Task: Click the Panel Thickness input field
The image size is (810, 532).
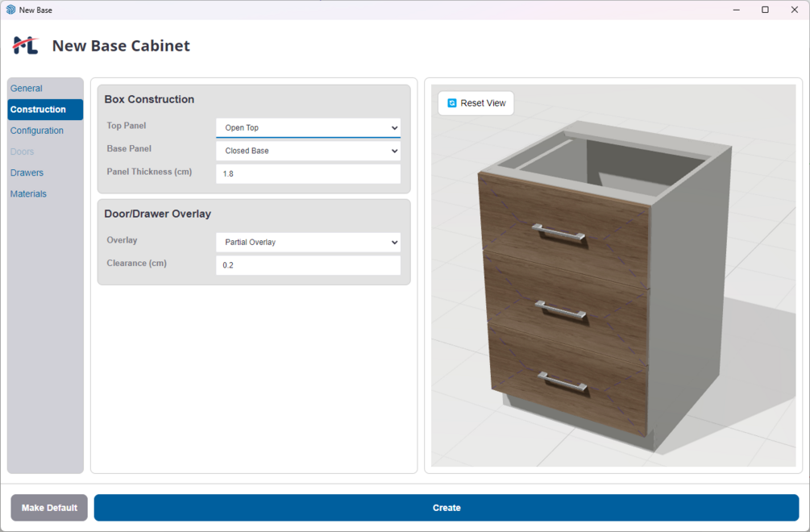Action: [x=308, y=173]
